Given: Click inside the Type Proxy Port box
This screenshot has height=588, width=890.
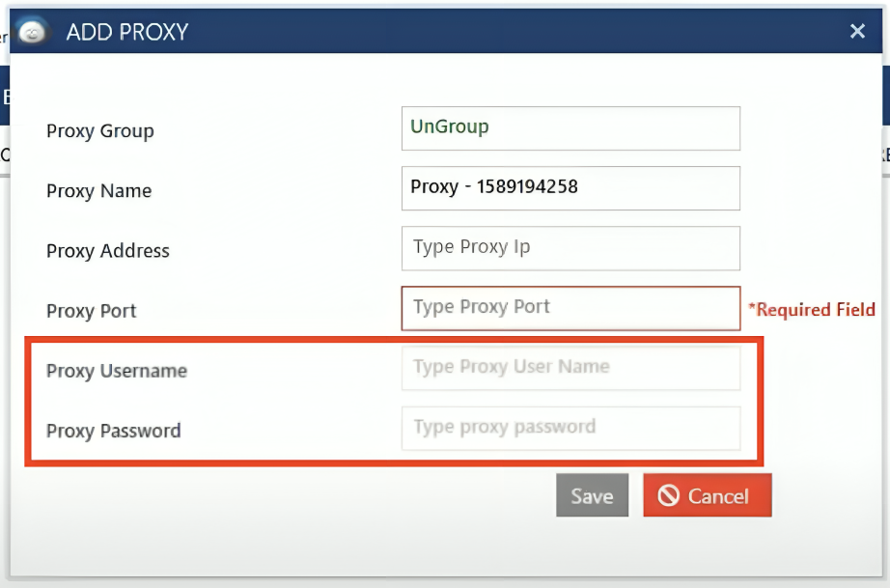Looking at the screenshot, I should (x=570, y=308).
